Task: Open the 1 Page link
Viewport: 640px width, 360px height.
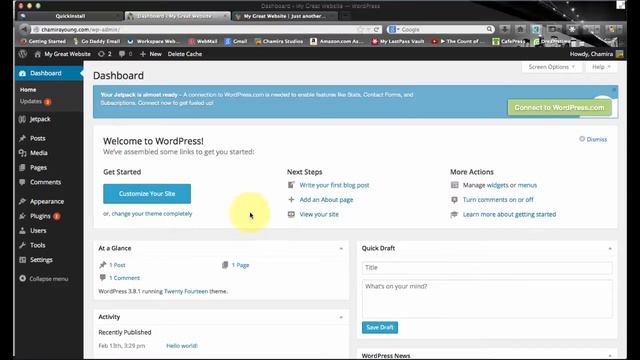Action: (x=240, y=265)
